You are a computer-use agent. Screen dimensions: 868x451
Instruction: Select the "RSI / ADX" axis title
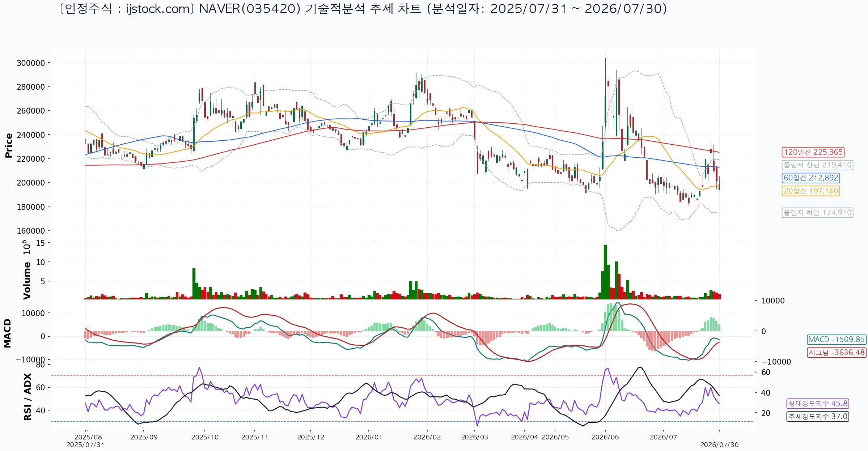(27, 397)
